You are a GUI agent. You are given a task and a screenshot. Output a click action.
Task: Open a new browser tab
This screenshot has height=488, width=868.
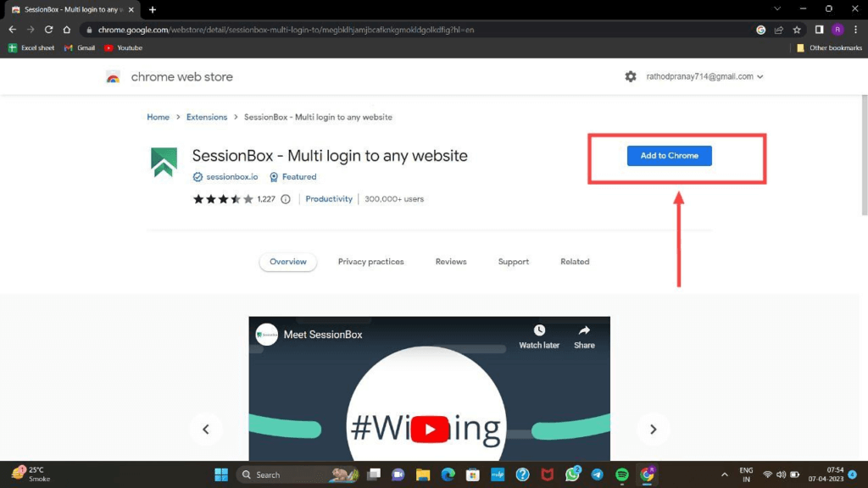153,9
